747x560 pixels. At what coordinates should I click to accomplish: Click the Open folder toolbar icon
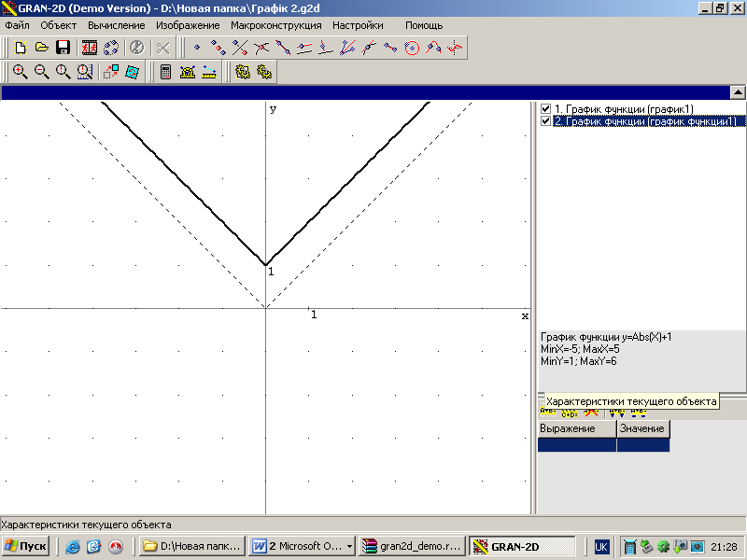pos(42,48)
